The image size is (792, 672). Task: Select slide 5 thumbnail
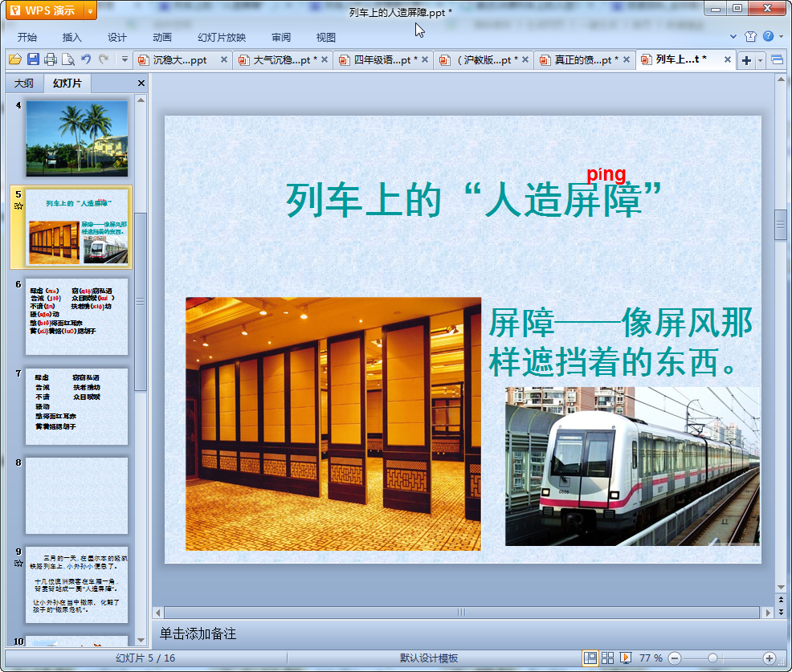[x=77, y=227]
